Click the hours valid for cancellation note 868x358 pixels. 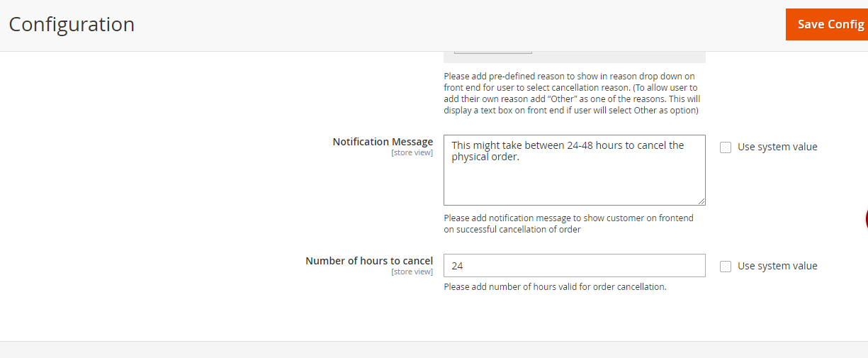coord(555,287)
